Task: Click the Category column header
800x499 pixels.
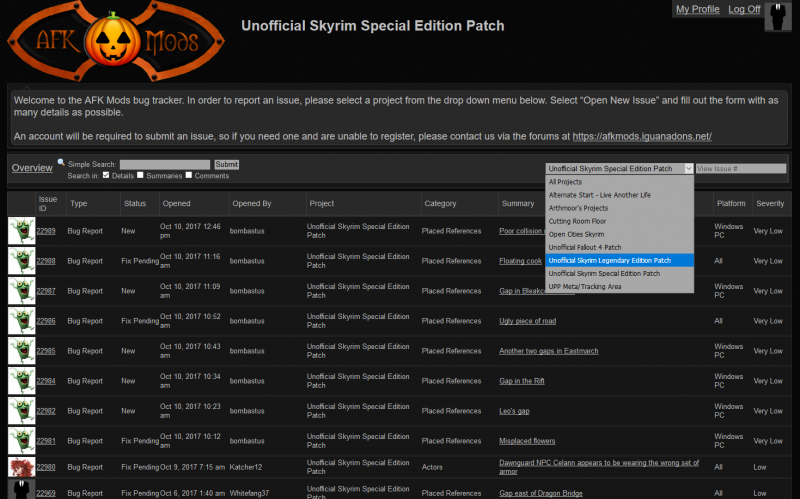Action: coord(440,204)
